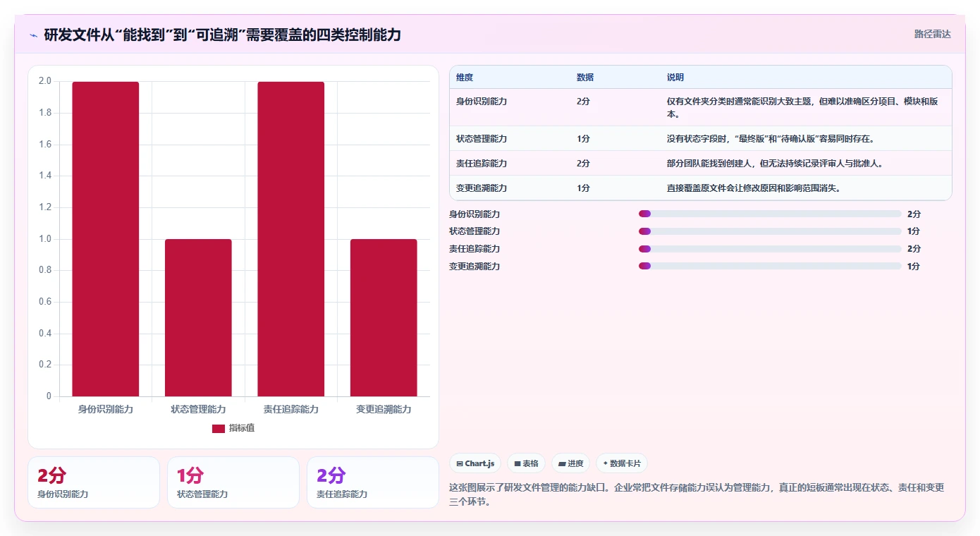This screenshot has height=536, width=980.
Task: Click the 2.0 y-axis tick label
Action: click(x=45, y=81)
